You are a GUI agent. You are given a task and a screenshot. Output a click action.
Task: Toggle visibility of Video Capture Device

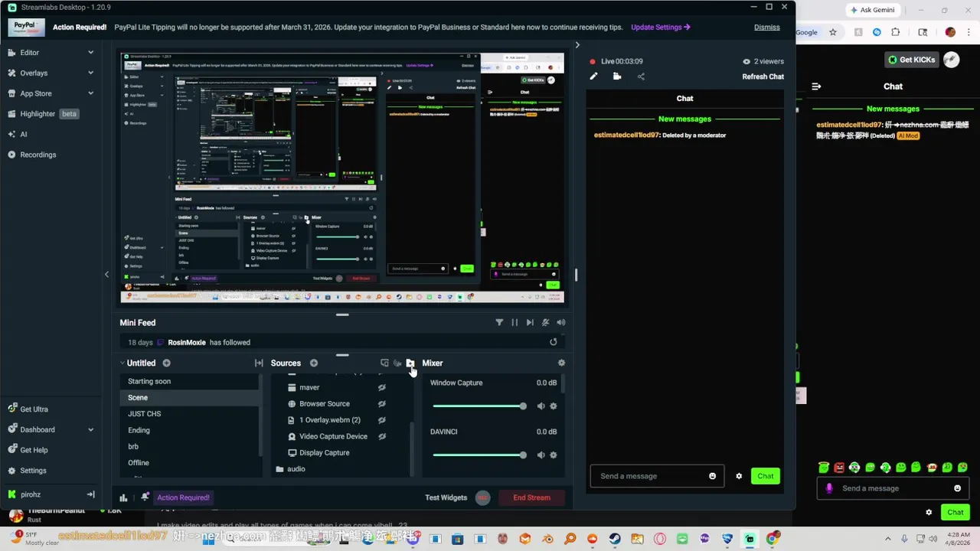point(381,436)
